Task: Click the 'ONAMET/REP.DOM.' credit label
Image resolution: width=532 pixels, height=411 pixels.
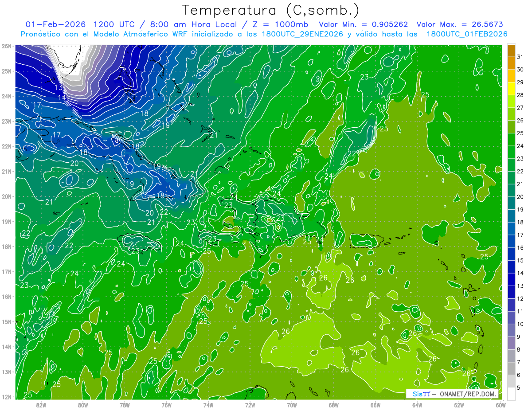Action: (468, 394)
